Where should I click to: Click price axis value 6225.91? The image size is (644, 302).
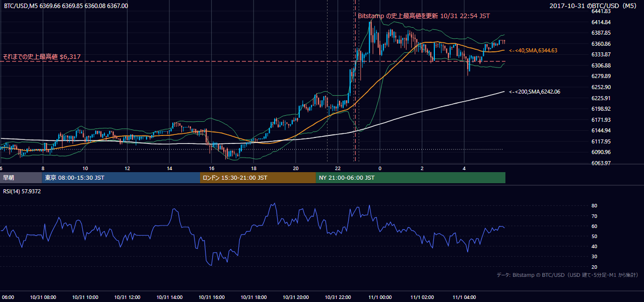[x=601, y=98]
